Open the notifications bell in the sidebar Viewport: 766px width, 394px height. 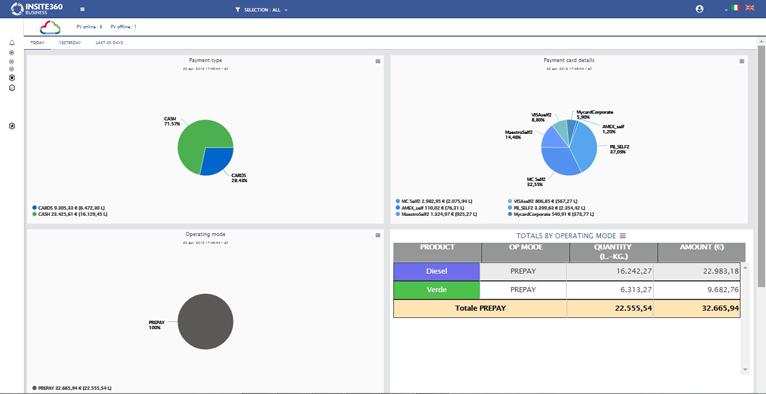coord(12,42)
